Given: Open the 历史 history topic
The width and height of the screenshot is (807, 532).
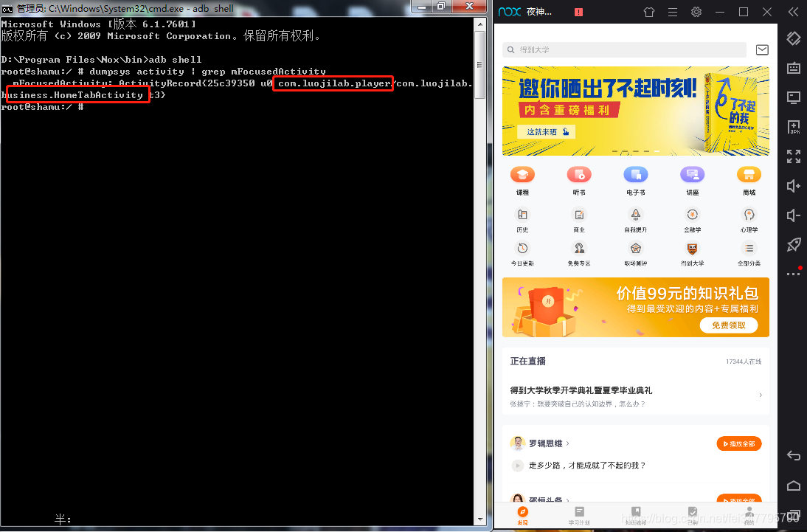Looking at the screenshot, I should click(522, 220).
